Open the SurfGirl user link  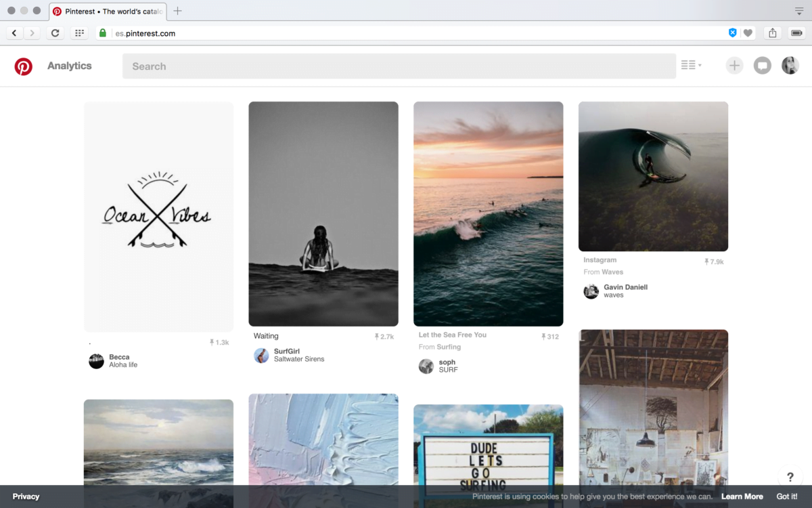pyautogui.click(x=287, y=352)
